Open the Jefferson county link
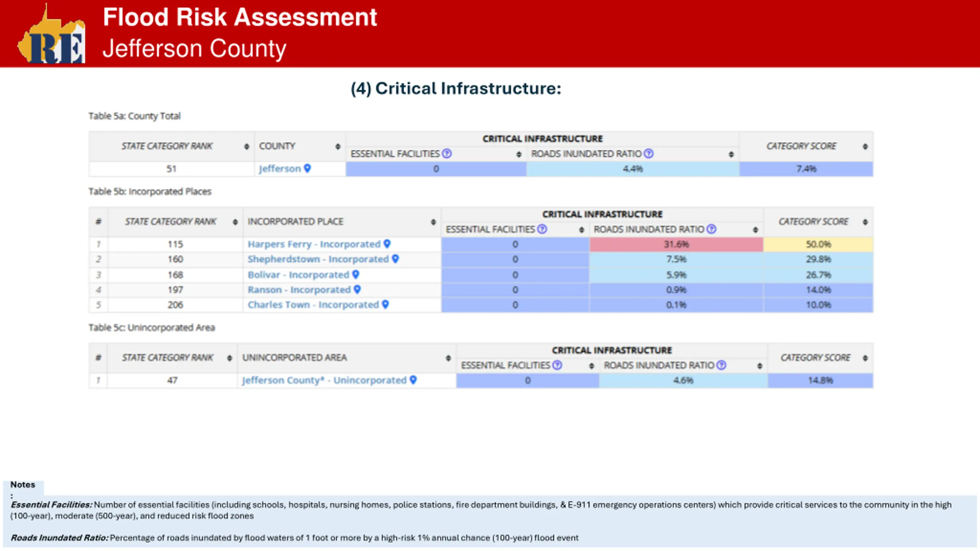The width and height of the screenshot is (980, 551). click(280, 169)
